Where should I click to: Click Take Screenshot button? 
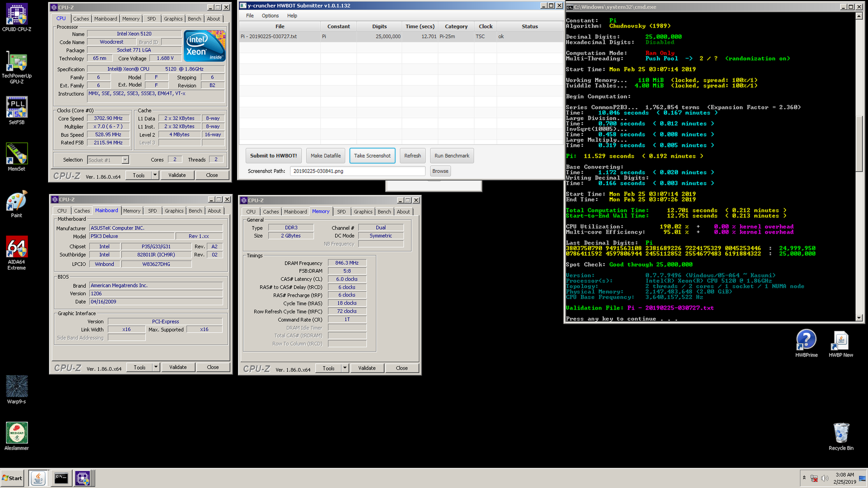coord(373,155)
